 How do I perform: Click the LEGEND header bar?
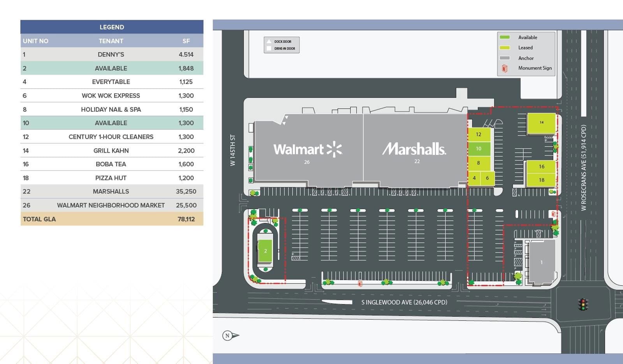coord(112,27)
